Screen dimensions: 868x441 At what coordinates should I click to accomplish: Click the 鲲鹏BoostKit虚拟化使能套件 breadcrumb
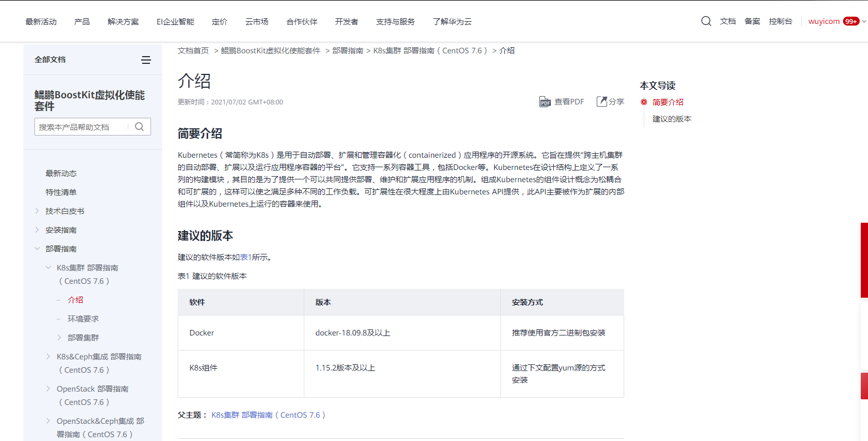coord(271,51)
